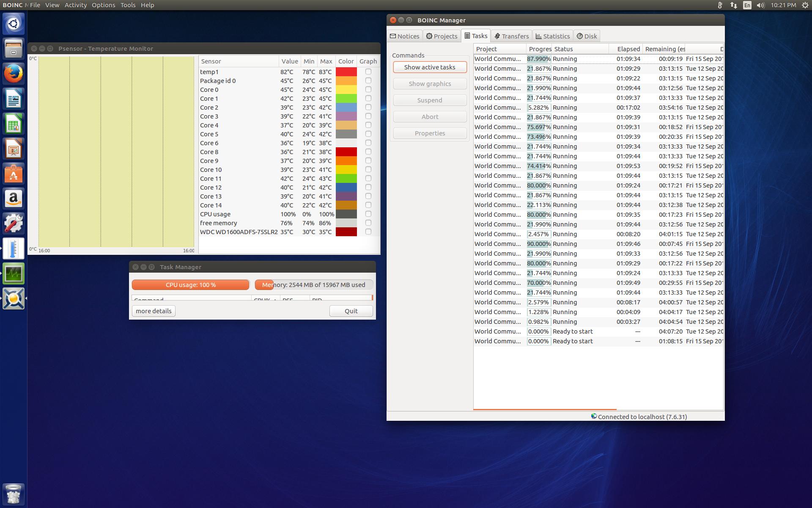Open the sound volume indicator

(760, 5)
